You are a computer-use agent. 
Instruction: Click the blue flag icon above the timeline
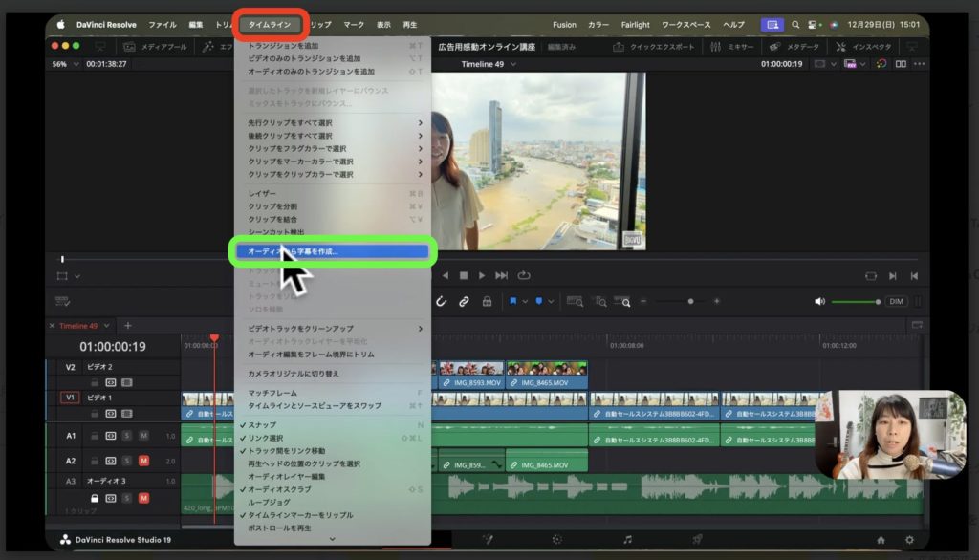click(x=514, y=301)
